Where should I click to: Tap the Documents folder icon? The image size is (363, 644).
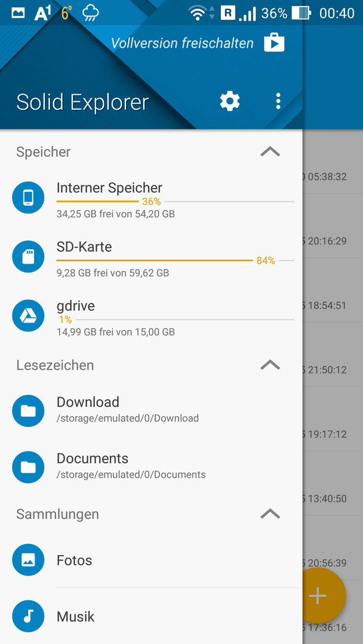pyautogui.click(x=28, y=467)
